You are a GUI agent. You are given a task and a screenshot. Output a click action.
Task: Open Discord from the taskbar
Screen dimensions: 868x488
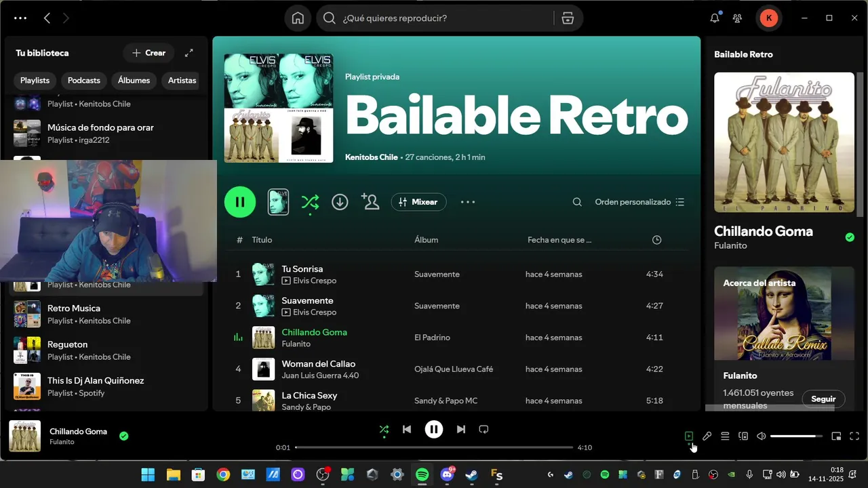pos(447,474)
